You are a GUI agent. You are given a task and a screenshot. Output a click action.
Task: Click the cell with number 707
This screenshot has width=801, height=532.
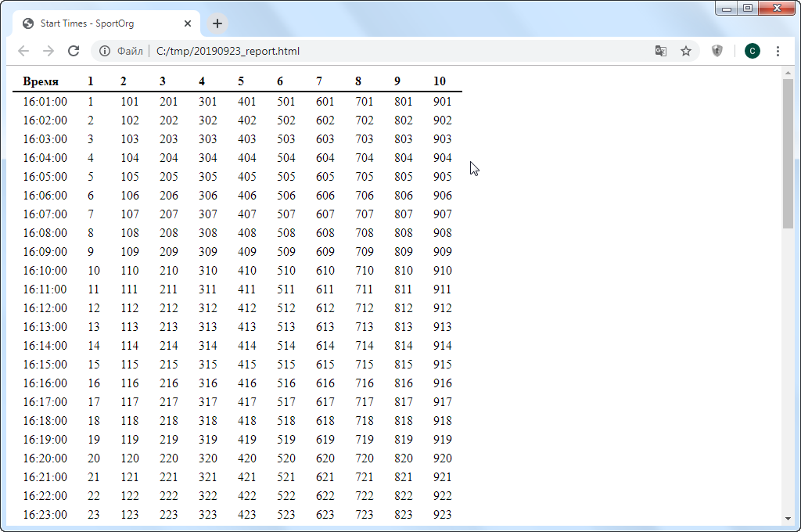pos(365,214)
